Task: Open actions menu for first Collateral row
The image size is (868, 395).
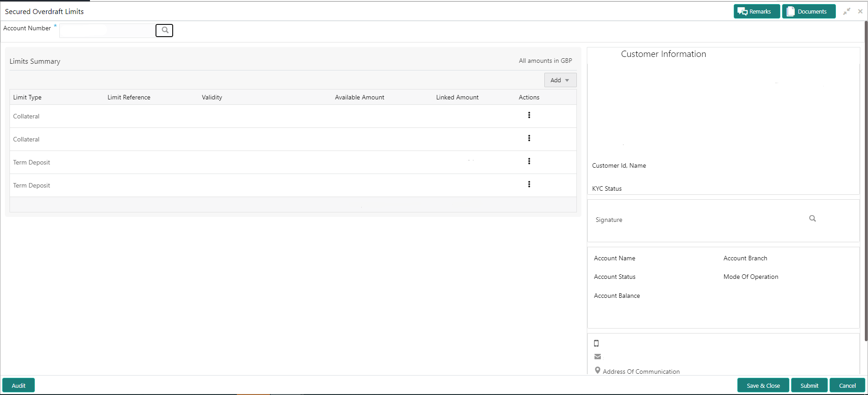Action: click(x=529, y=115)
